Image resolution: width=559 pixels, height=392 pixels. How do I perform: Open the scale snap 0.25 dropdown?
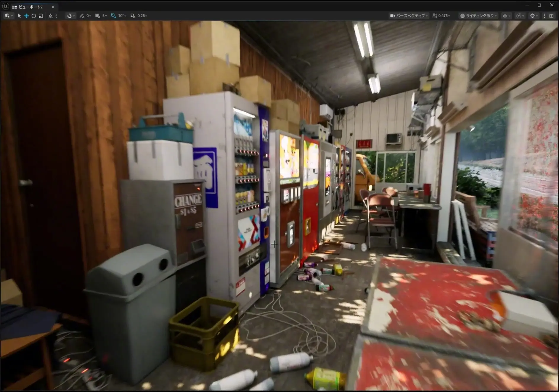(x=142, y=16)
